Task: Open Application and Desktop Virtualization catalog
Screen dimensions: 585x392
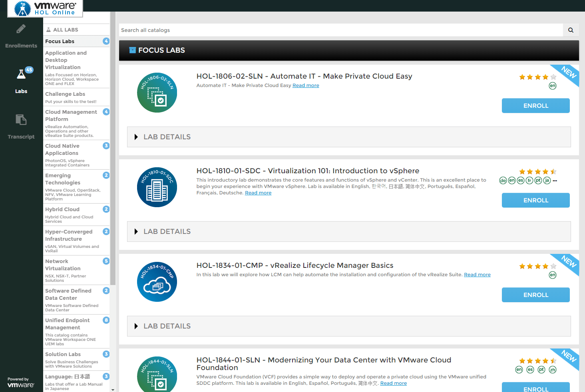Action: pyautogui.click(x=76, y=67)
